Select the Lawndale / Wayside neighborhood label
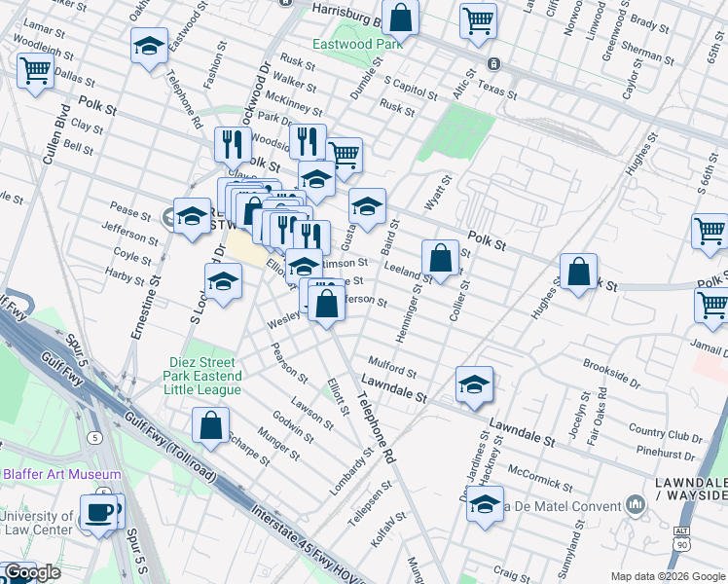728x584 pixels. tap(692, 489)
